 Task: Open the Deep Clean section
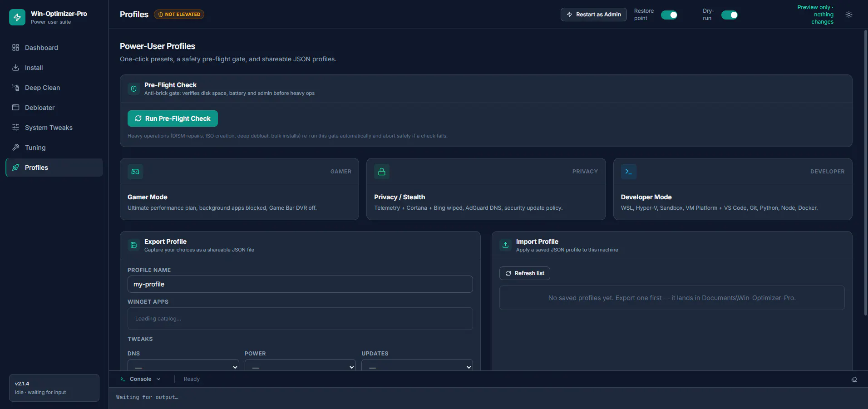(54, 88)
